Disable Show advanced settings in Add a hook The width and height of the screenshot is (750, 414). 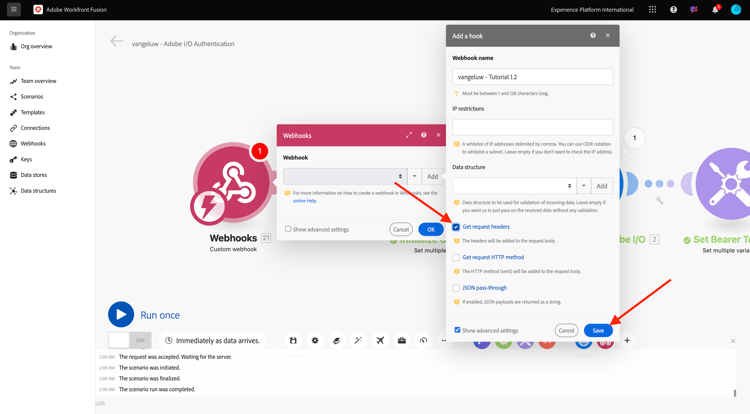[x=457, y=330]
